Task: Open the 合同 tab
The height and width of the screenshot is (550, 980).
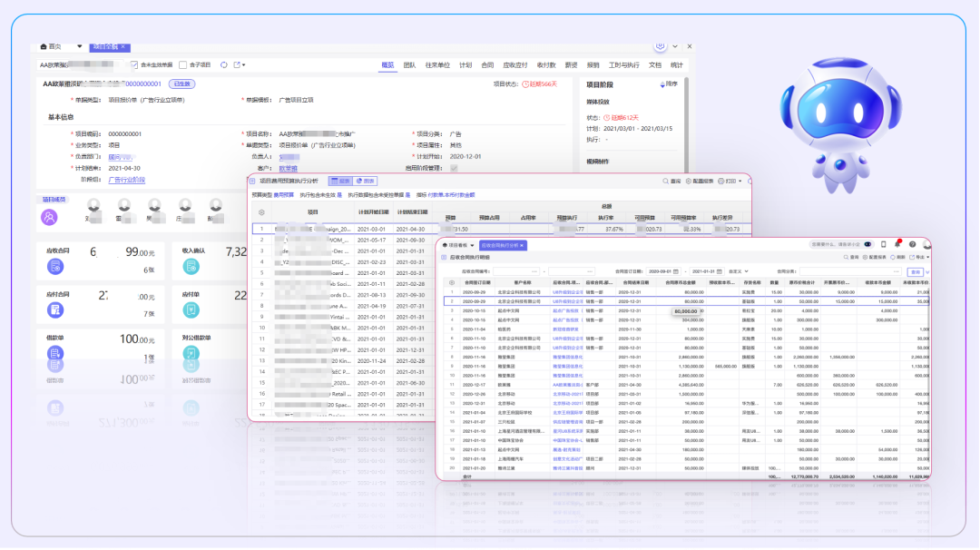Action: 487,65
